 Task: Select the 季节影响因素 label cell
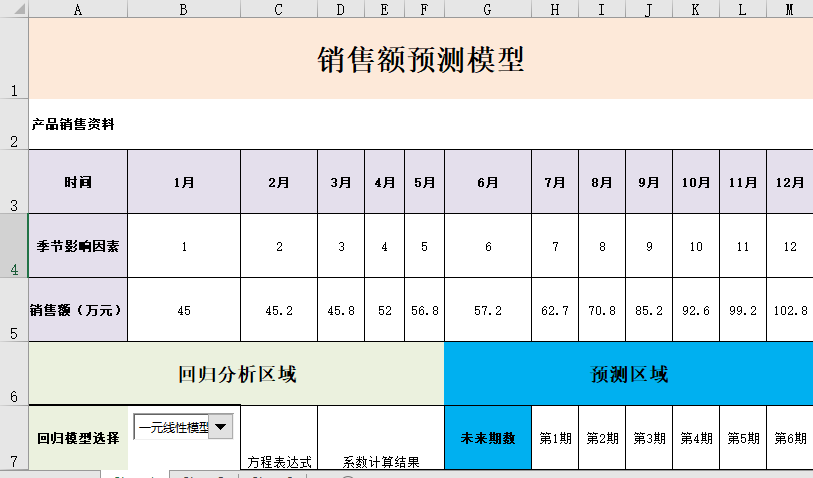click(x=78, y=245)
